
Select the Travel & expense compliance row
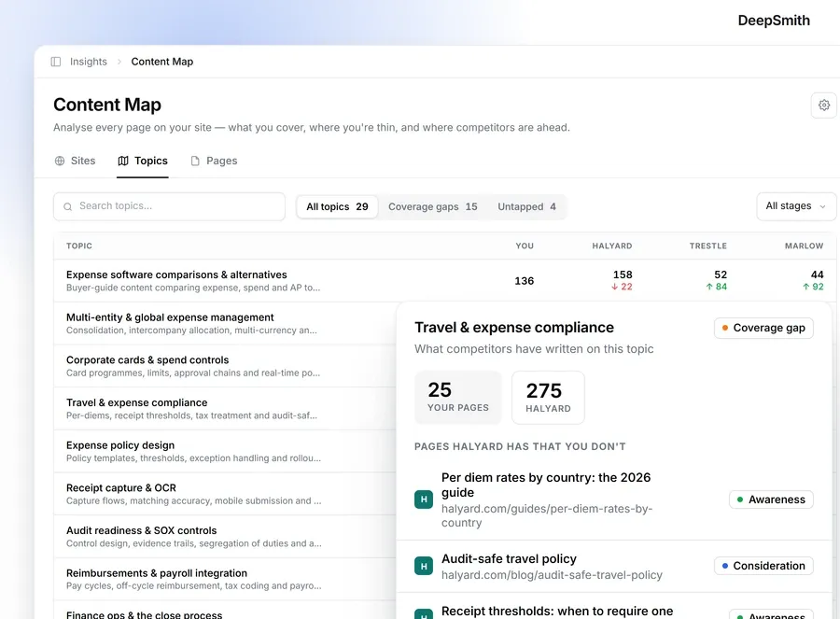(225, 409)
